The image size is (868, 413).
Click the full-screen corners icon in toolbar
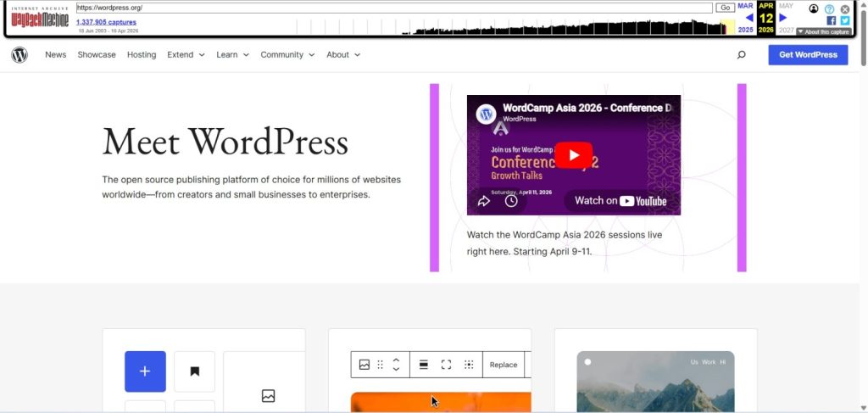click(x=446, y=365)
